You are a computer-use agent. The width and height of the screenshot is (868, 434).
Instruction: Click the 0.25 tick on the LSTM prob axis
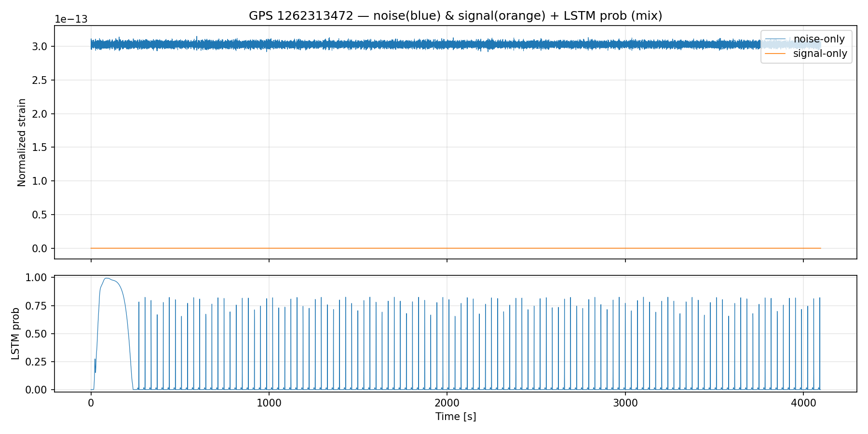[37, 362]
